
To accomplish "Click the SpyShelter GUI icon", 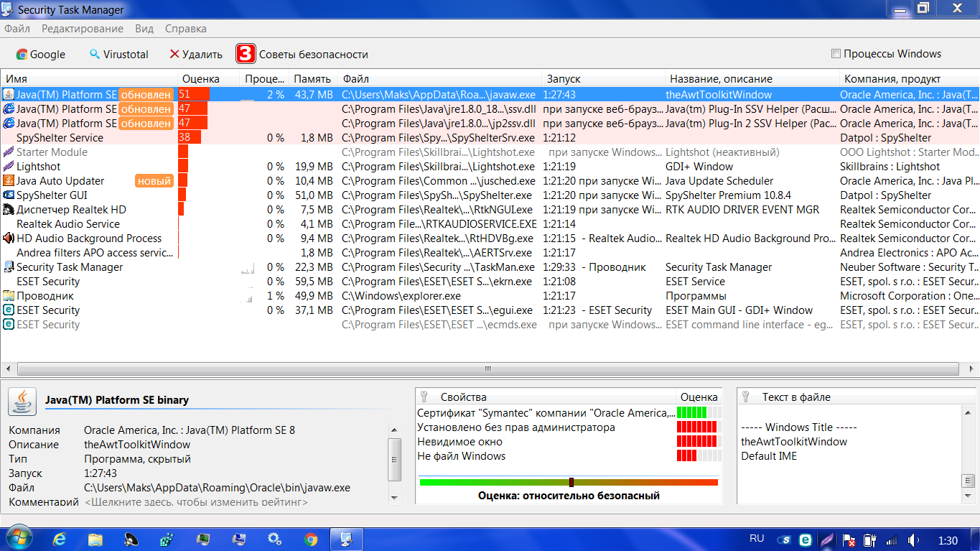I will (x=9, y=195).
